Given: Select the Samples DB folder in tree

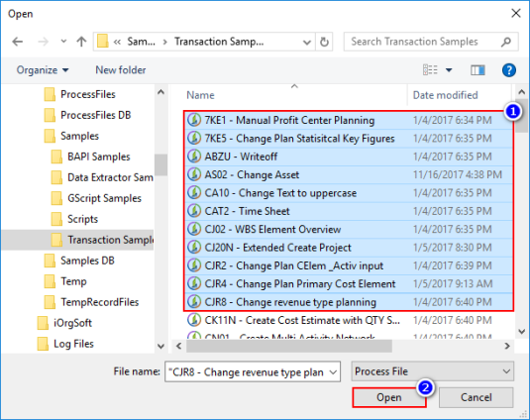Looking at the screenshot, I should click(87, 261).
